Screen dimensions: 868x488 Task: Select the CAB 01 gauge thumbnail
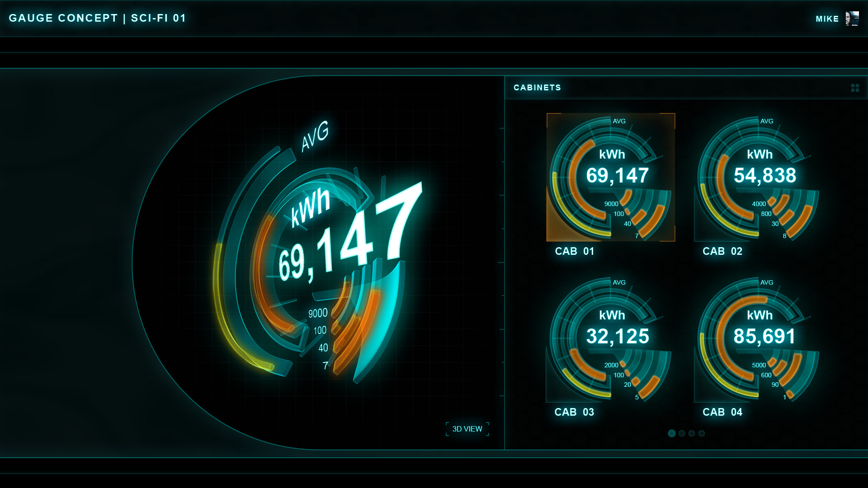click(x=610, y=177)
